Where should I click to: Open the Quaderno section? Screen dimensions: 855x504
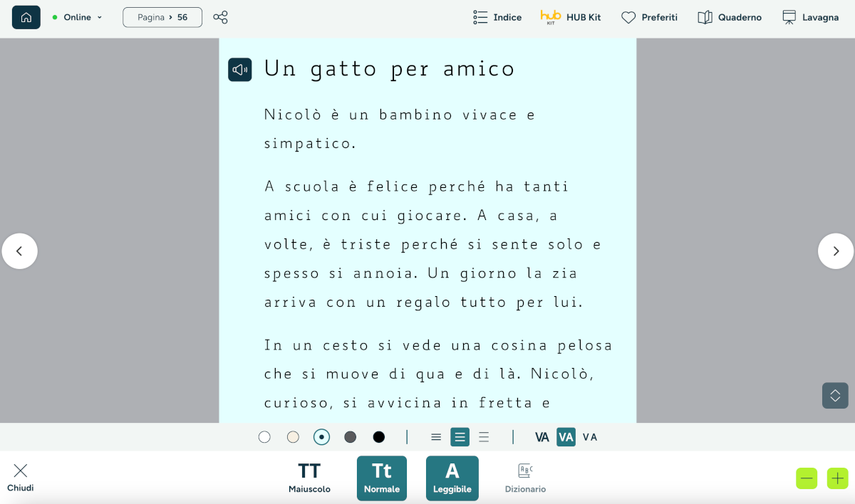(x=730, y=17)
